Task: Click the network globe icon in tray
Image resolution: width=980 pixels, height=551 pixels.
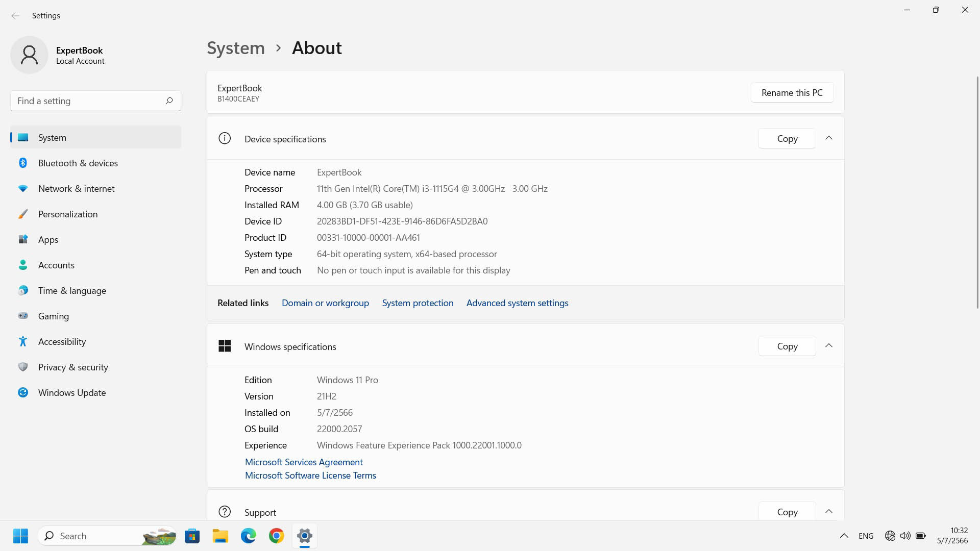Action: (890, 536)
